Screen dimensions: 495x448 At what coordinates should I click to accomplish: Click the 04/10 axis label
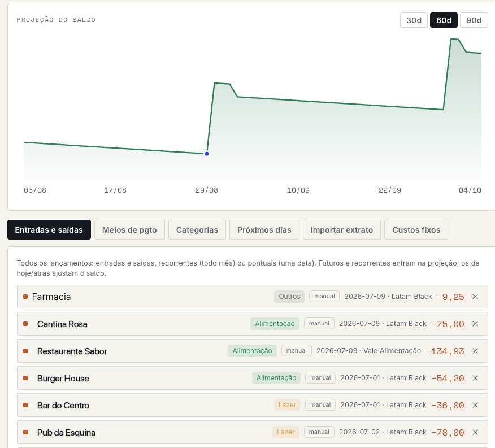pos(470,190)
